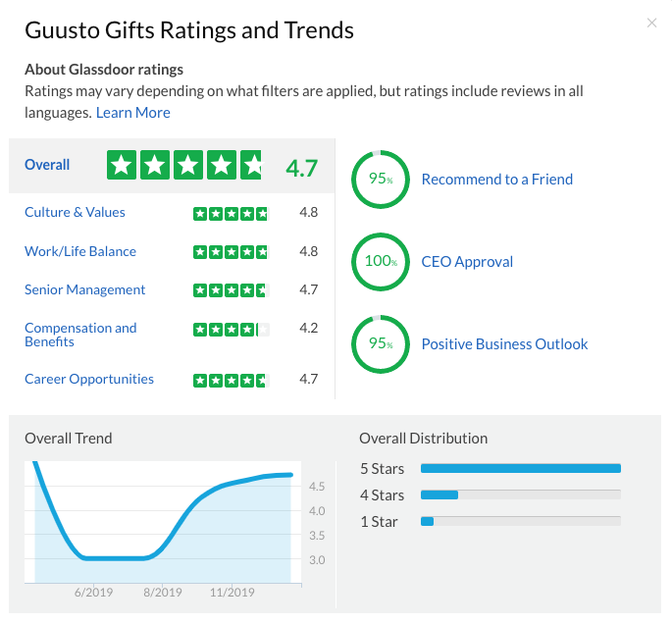Click the overall 4.7 score value
Viewport: 672px width, 624px height.
302,168
